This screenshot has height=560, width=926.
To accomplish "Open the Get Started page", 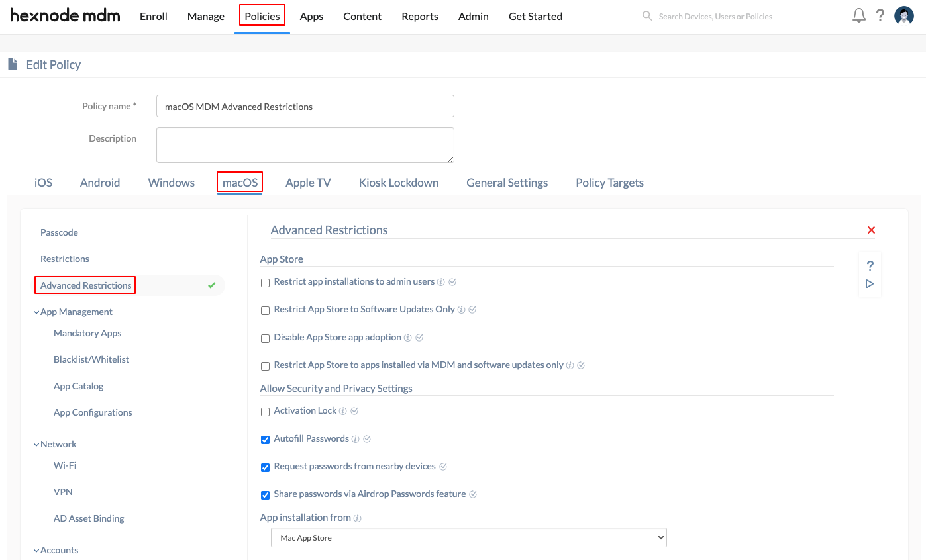I will pos(535,16).
